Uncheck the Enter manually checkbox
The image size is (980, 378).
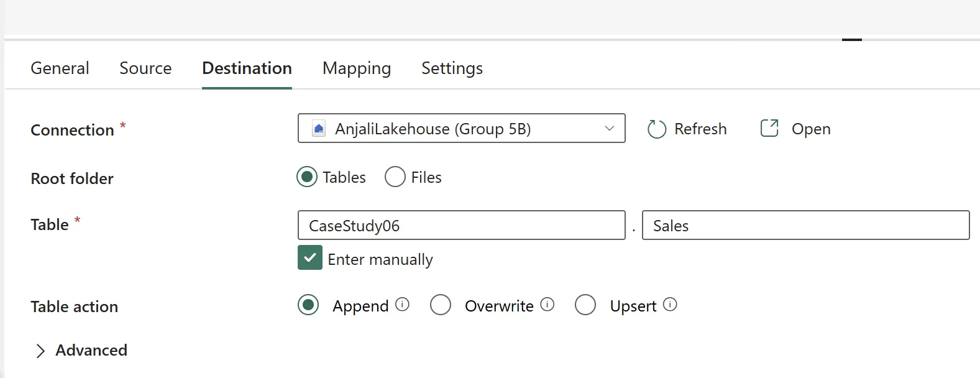[310, 258]
